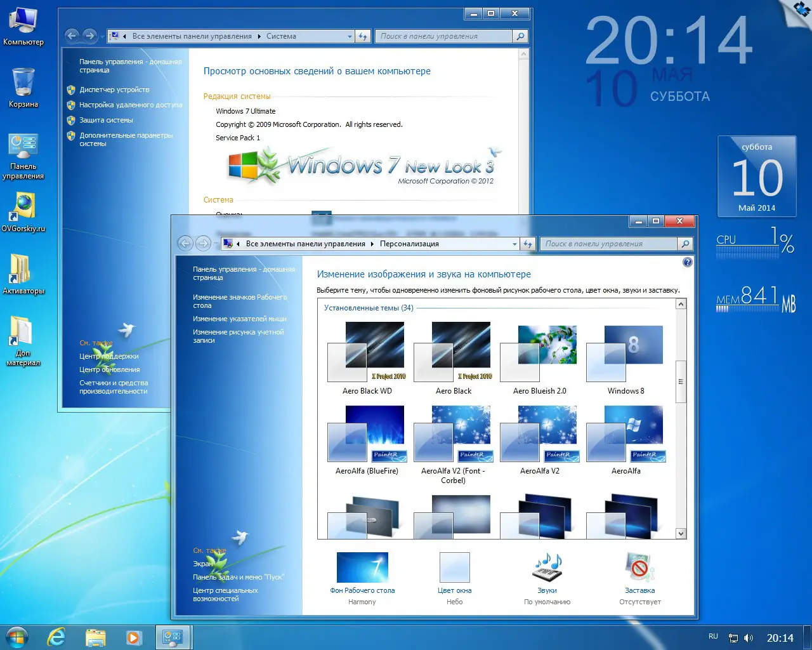Open Звуки sound settings icon
The height and width of the screenshot is (650, 812).
547,578
